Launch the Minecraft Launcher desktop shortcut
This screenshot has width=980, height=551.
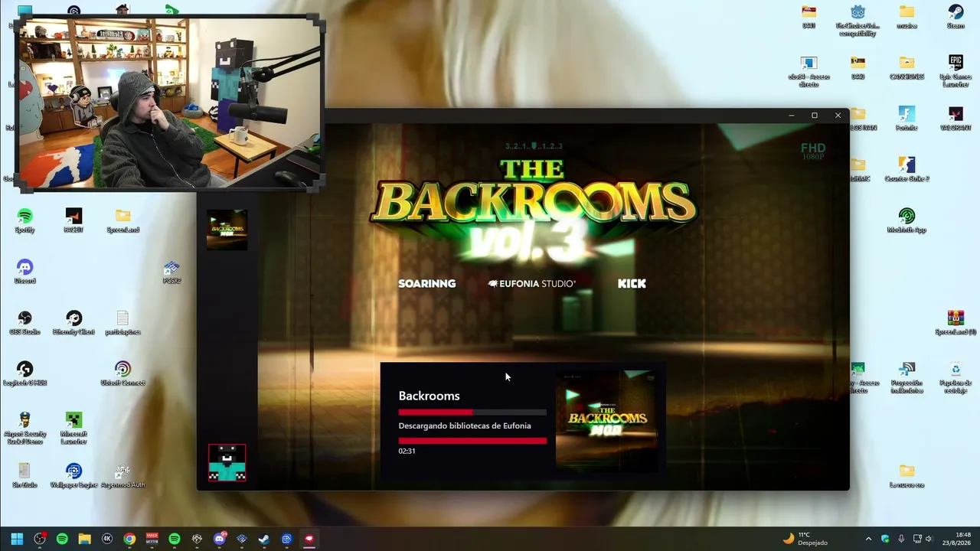pos(73,428)
